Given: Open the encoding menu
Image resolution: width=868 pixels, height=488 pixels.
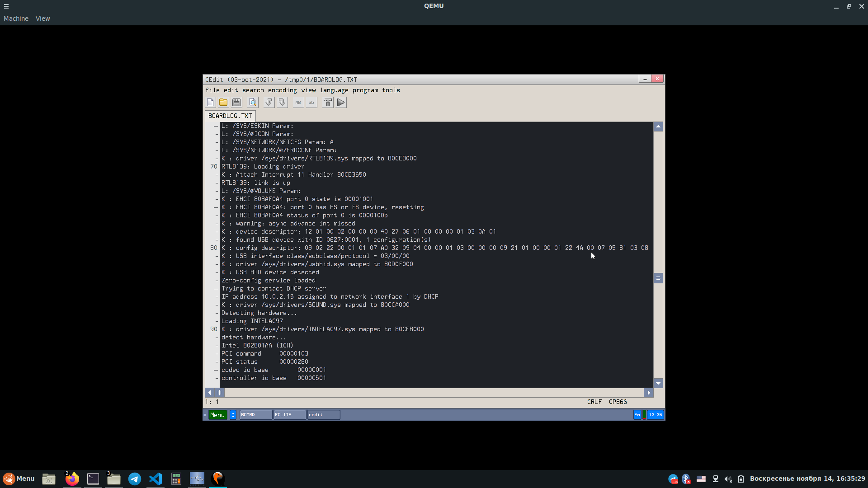Looking at the screenshot, I should coord(282,90).
